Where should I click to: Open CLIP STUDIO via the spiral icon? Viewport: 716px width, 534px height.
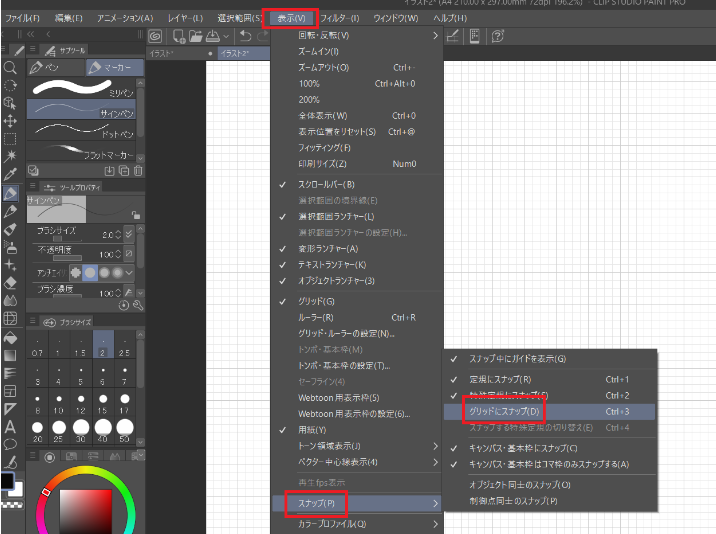pyautogui.click(x=155, y=36)
